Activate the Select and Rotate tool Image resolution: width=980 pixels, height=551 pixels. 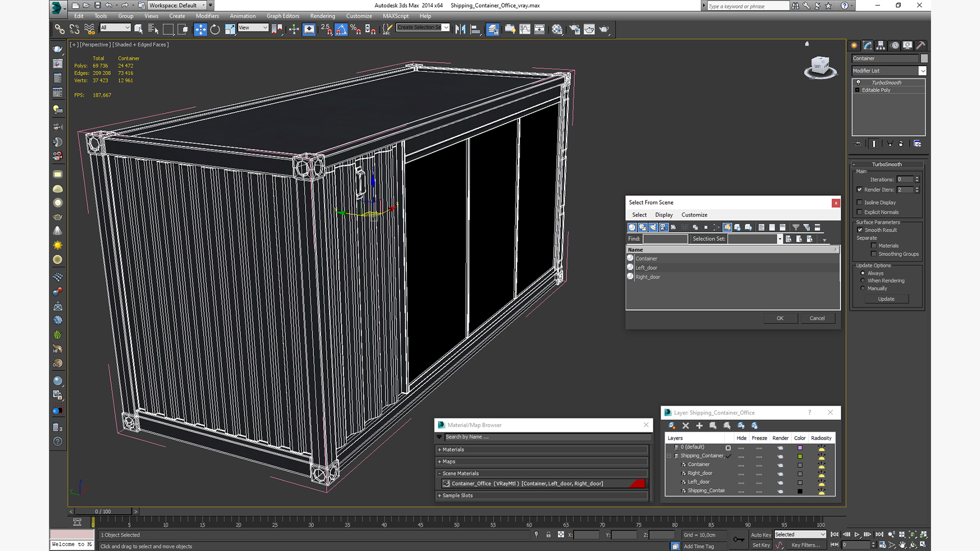click(x=215, y=29)
